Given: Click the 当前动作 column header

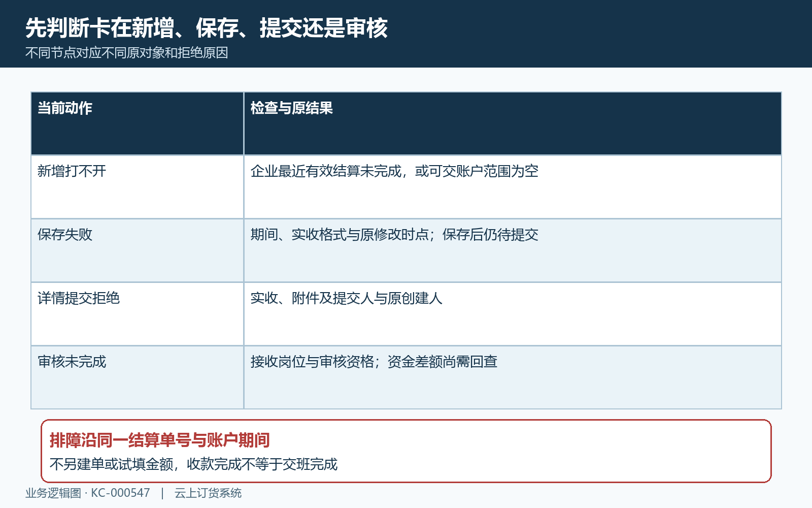Looking at the screenshot, I should (138, 123).
